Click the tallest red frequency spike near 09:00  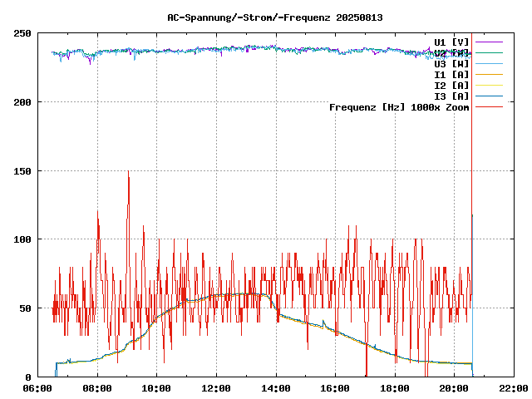128,175
